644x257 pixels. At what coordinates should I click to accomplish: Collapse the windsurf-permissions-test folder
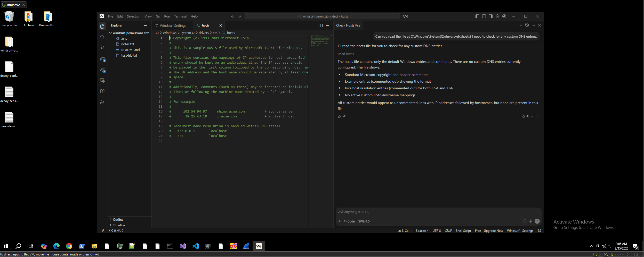click(x=111, y=33)
